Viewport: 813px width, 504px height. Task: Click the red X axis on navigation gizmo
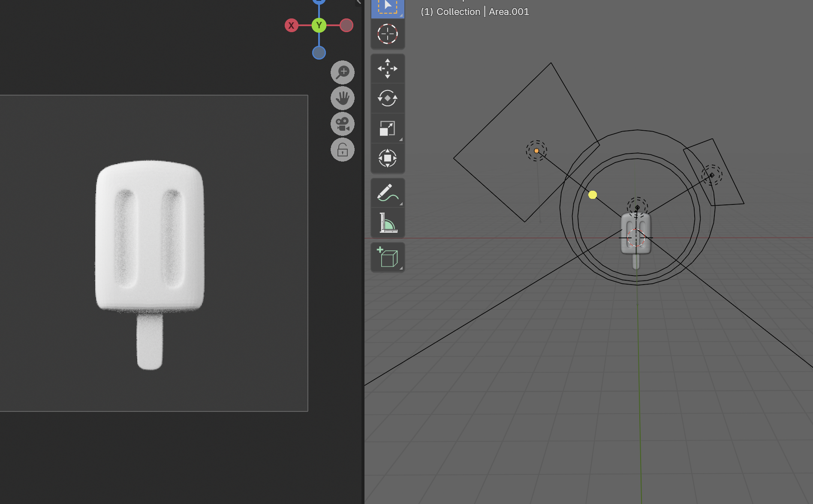coord(292,25)
